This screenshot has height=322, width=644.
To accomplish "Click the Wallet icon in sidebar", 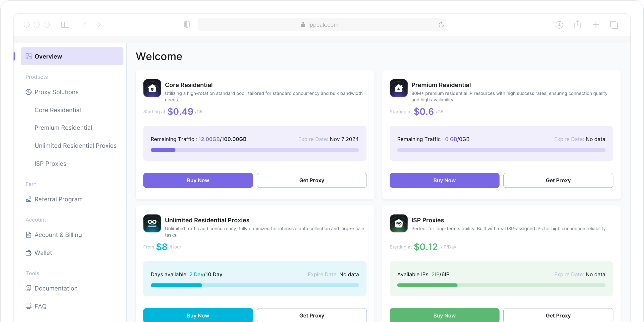I will [x=28, y=253].
